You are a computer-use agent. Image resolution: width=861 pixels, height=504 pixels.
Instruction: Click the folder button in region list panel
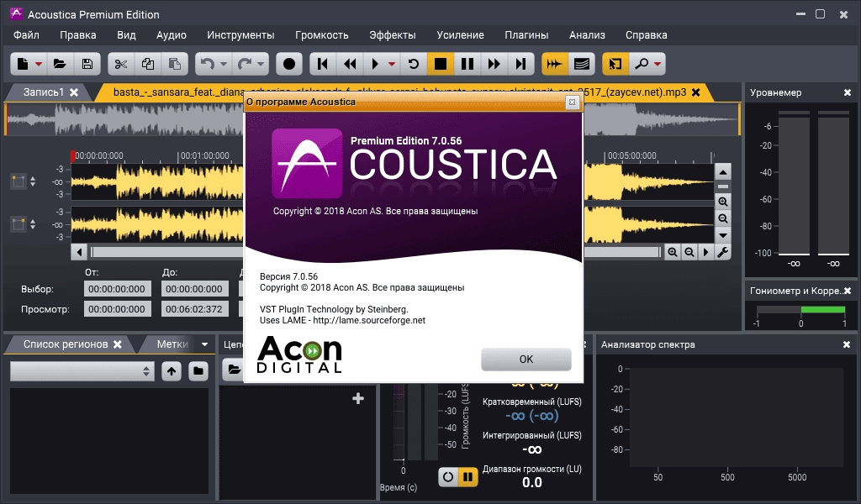(x=198, y=371)
